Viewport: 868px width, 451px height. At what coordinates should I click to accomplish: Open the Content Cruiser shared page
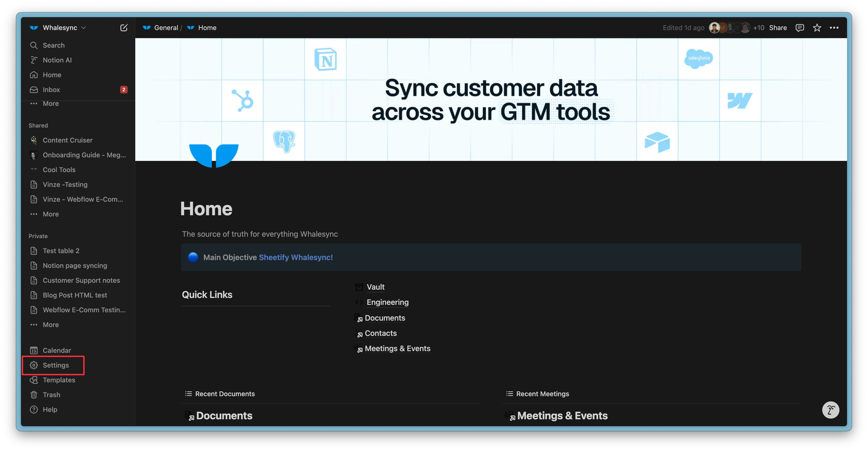(x=67, y=140)
